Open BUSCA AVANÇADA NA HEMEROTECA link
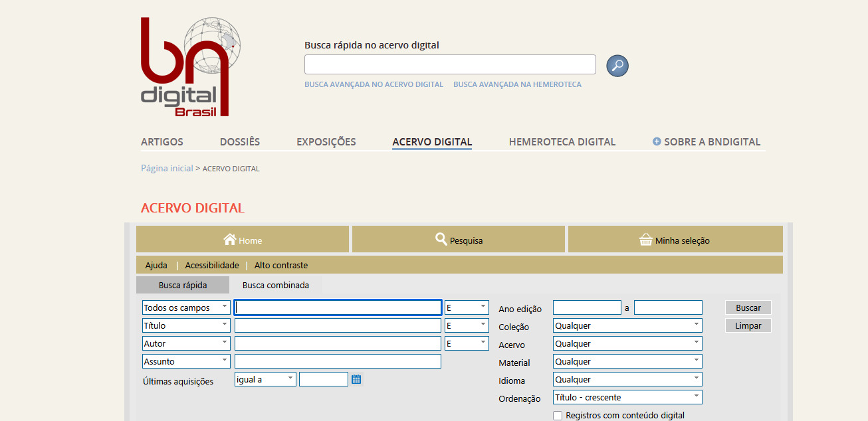868x421 pixels. (518, 84)
